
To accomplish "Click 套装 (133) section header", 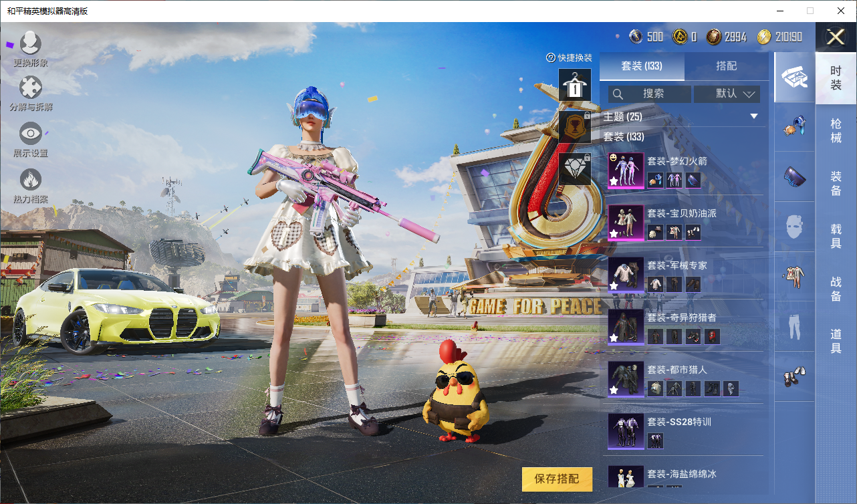I will tap(624, 136).
